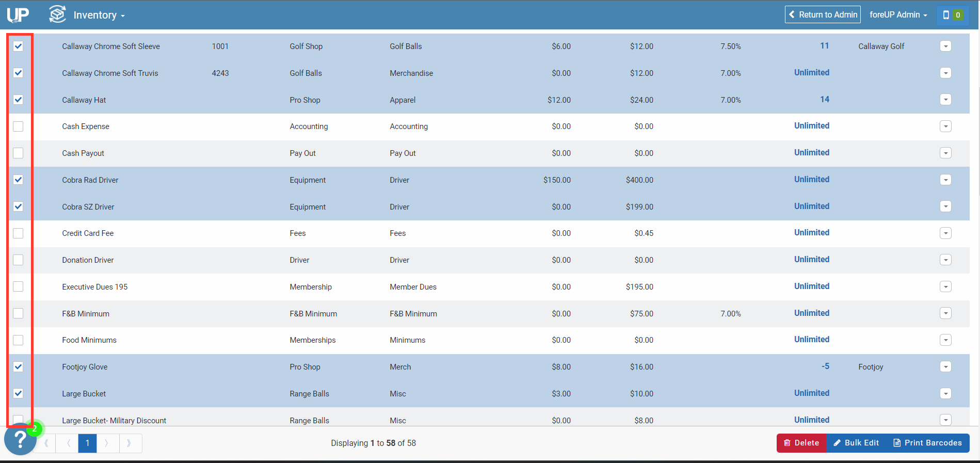This screenshot has width=980, height=463.
Task: Click the foreUP logo icon
Action: (x=18, y=14)
